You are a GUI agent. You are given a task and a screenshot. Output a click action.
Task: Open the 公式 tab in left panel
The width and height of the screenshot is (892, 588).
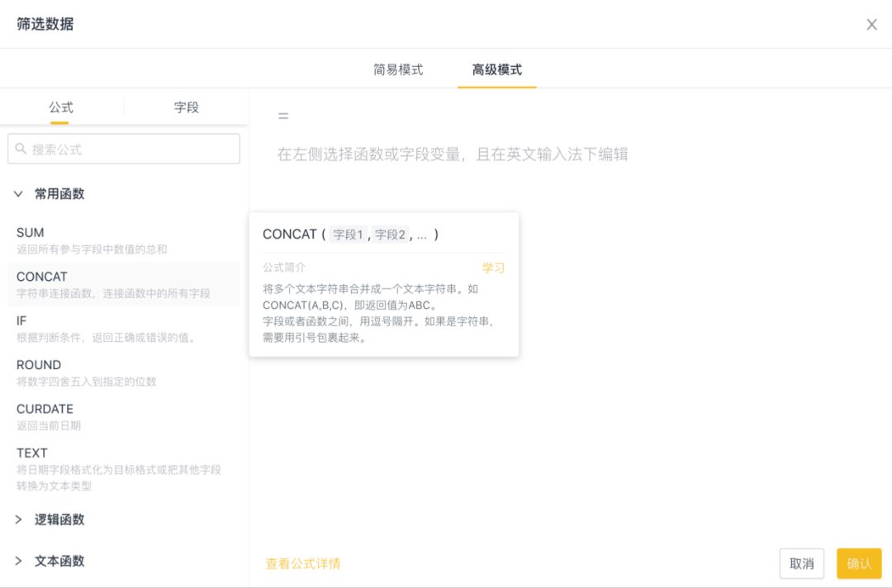pyautogui.click(x=60, y=107)
